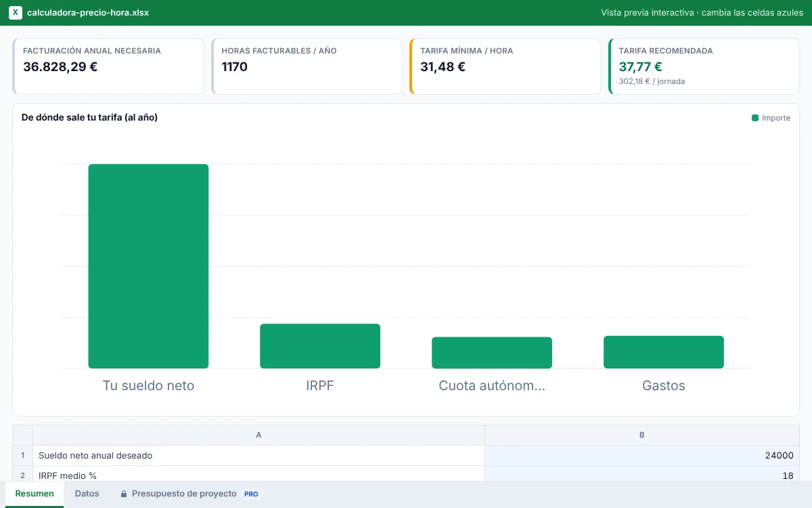
Task: Click the 'IRPF medio %' cell
Action: pyautogui.click(x=259, y=475)
